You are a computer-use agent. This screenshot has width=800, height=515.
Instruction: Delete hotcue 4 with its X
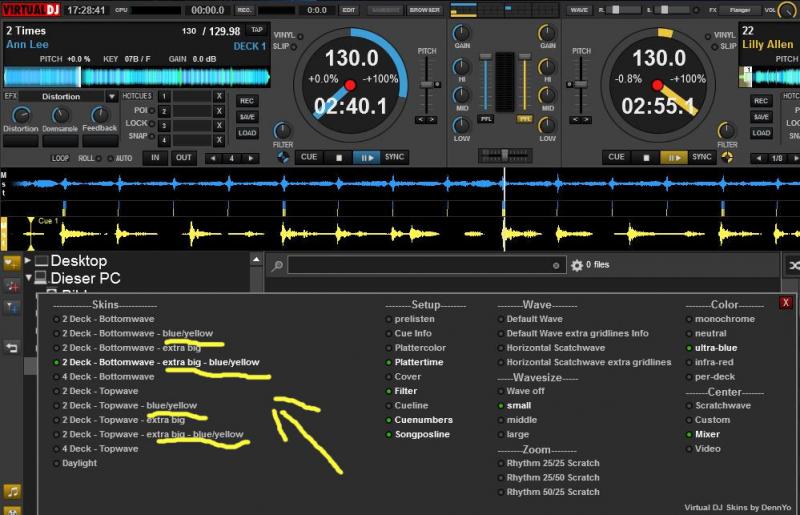[219, 140]
